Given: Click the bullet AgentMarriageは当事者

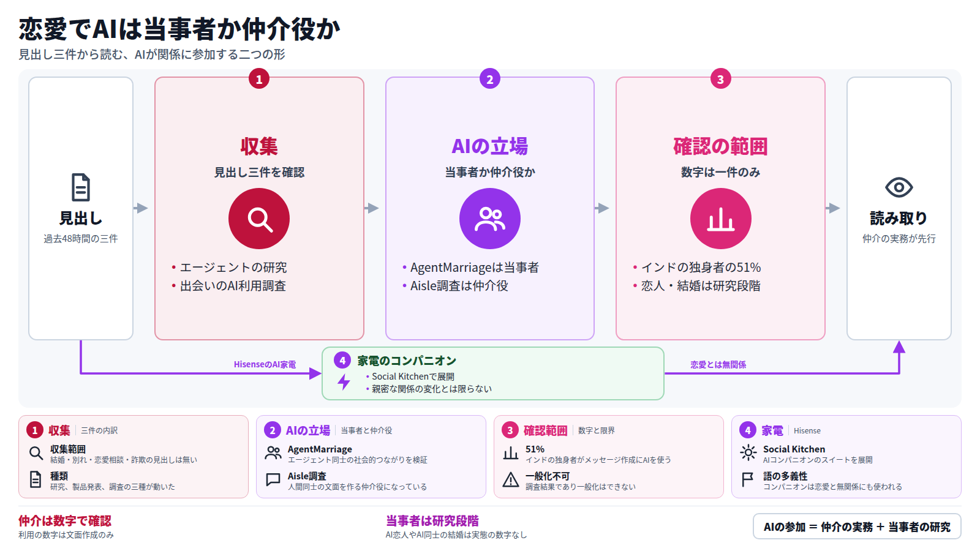Looking at the screenshot, I should point(475,268).
